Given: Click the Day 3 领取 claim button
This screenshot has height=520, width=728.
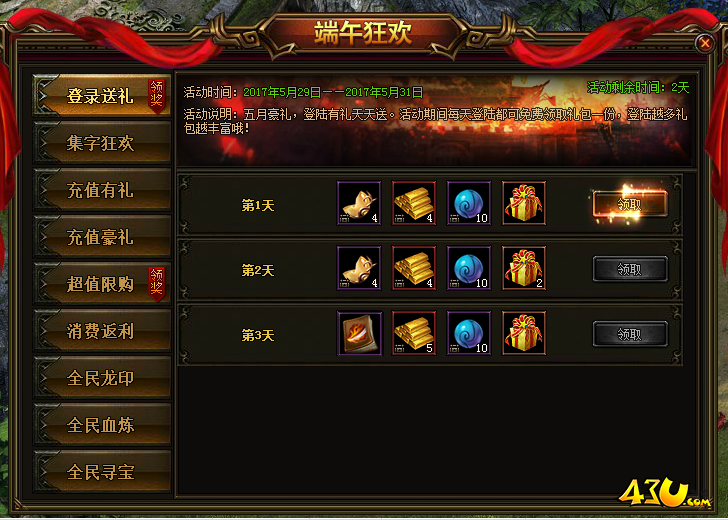Looking at the screenshot, I should click(x=630, y=334).
